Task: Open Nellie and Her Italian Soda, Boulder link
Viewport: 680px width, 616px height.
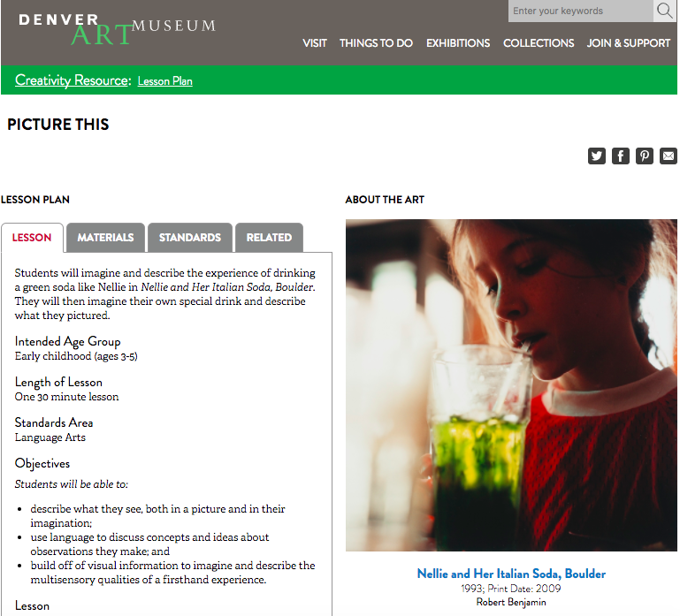Action: coord(511,574)
